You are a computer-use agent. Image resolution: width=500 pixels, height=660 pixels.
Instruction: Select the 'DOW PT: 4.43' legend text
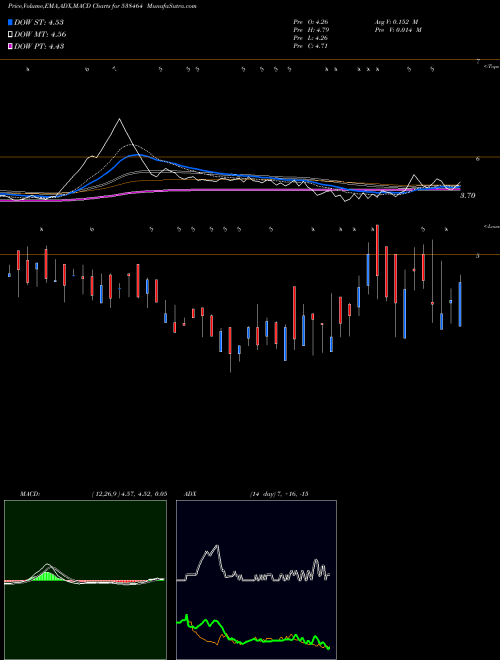click(x=39, y=47)
